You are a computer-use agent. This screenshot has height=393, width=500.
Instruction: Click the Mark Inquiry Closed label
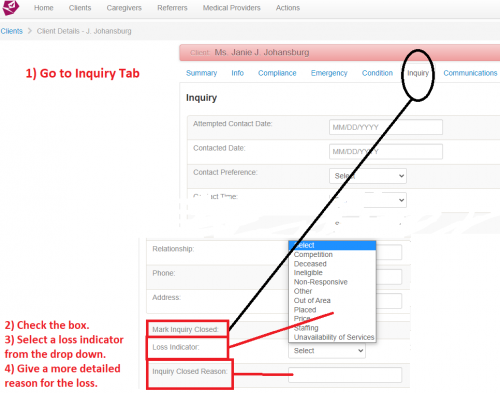point(185,329)
